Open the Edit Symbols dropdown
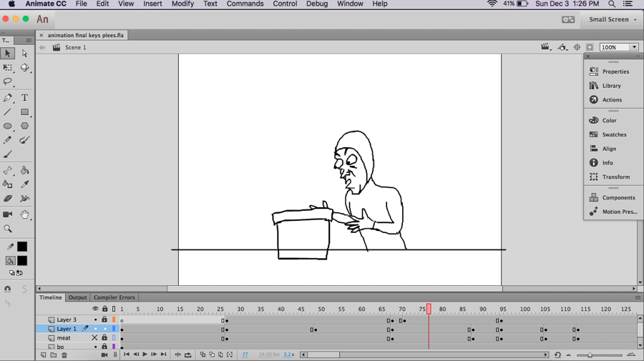 point(562,47)
